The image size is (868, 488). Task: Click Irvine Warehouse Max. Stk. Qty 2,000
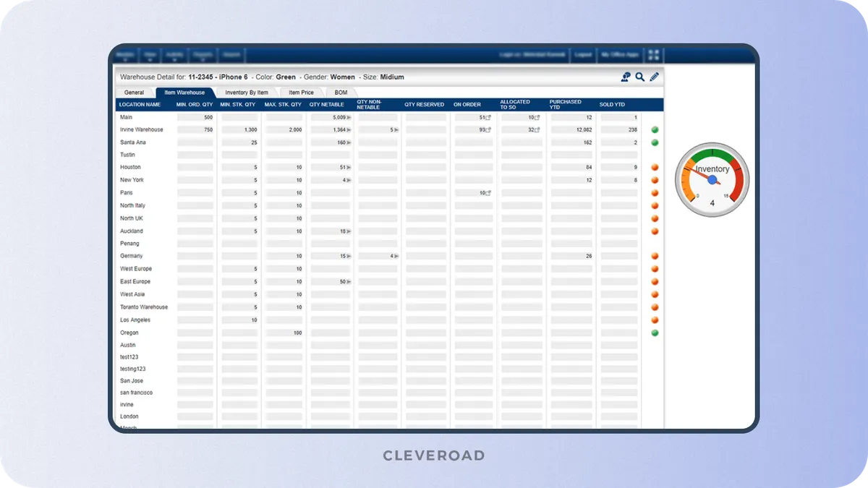(x=284, y=130)
